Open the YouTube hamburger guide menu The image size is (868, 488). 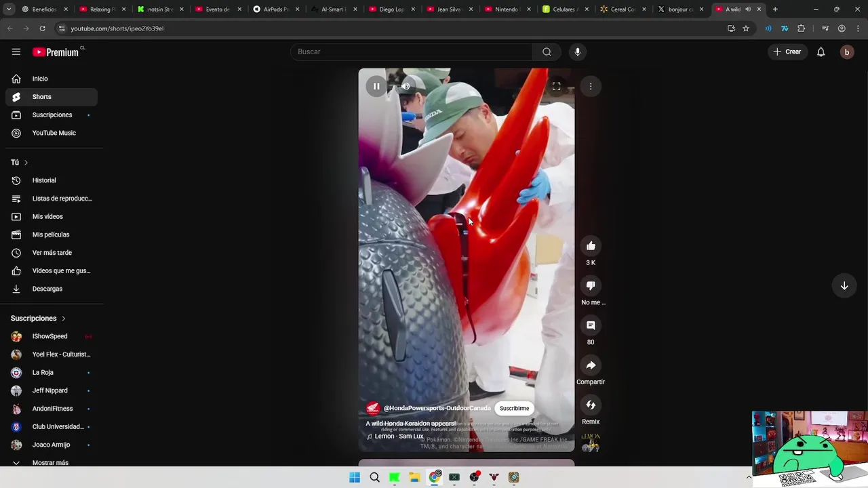16,52
